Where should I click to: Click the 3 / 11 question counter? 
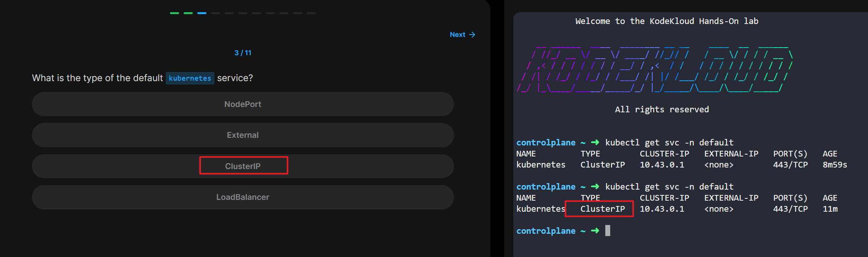coord(243,53)
